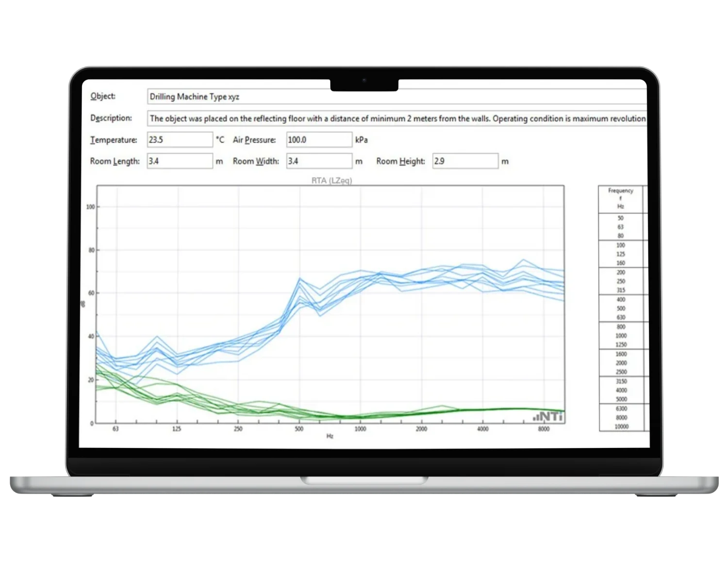728x562 pixels.
Task: Select the Temperature input box
Action: (180, 140)
